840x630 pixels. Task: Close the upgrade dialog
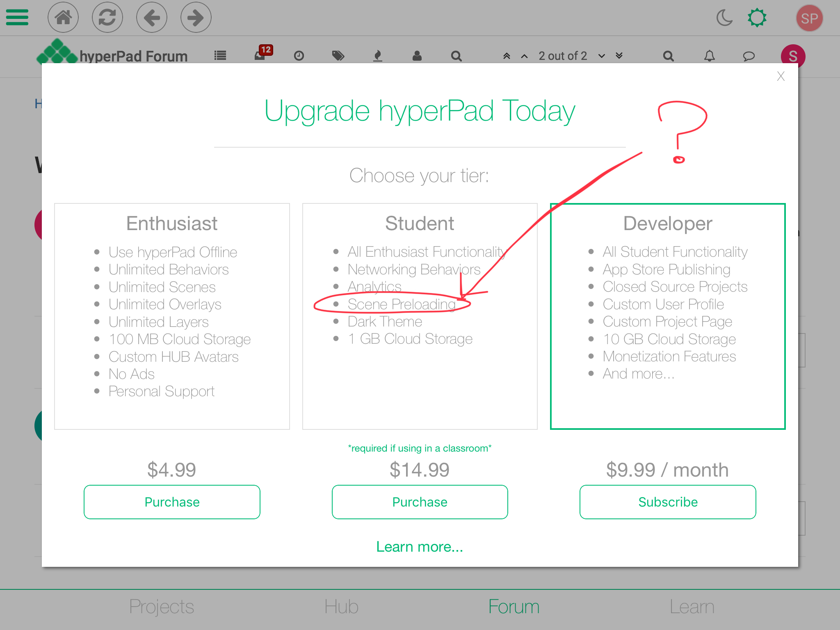tap(781, 76)
